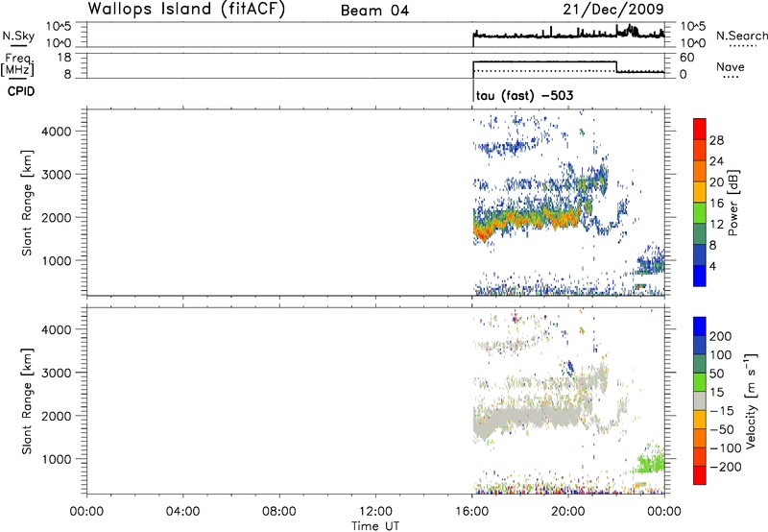Select the 'Beam 04' label
The height and width of the screenshot is (532, 768).
(374, 11)
